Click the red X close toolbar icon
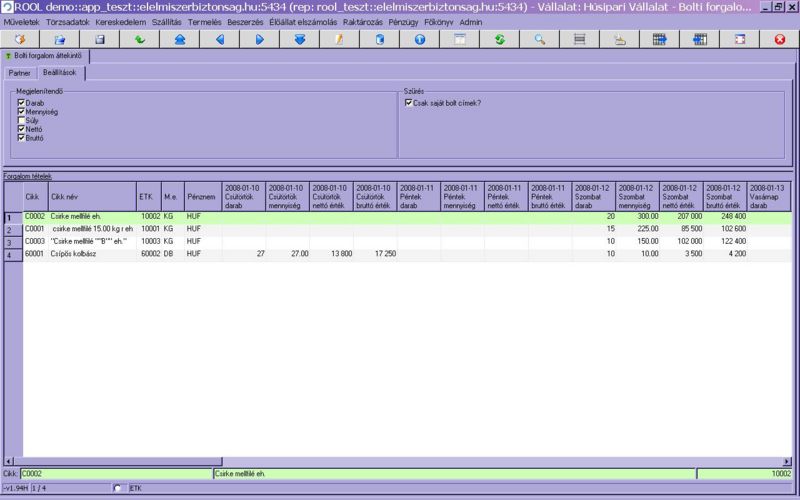Viewport: 800px width, 500px height. point(779,39)
